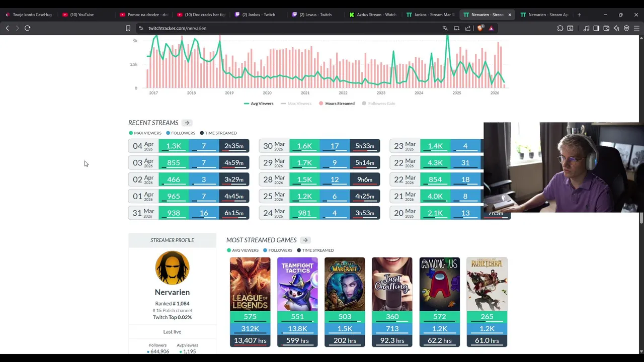Open the Just Chatting game card

tap(392, 302)
